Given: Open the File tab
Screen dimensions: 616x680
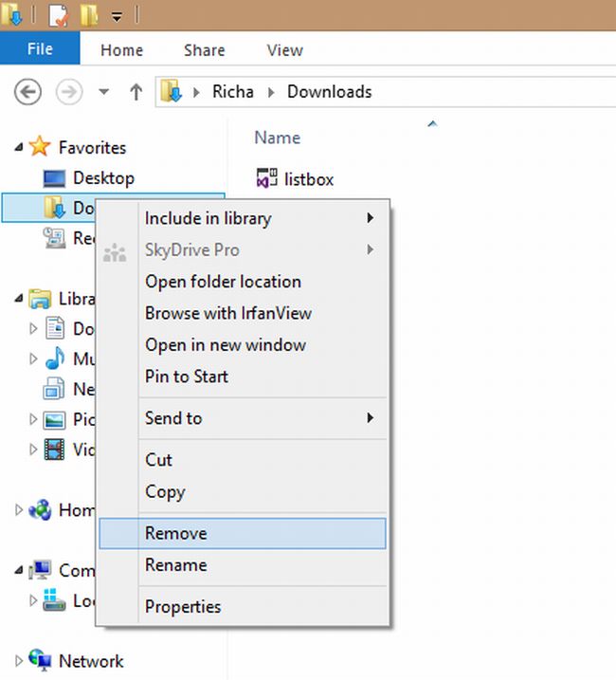Looking at the screenshot, I should tap(40, 48).
